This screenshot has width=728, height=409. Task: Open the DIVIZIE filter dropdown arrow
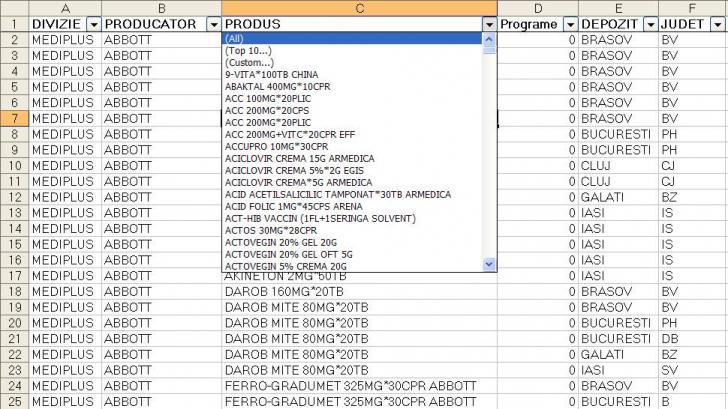[94, 24]
